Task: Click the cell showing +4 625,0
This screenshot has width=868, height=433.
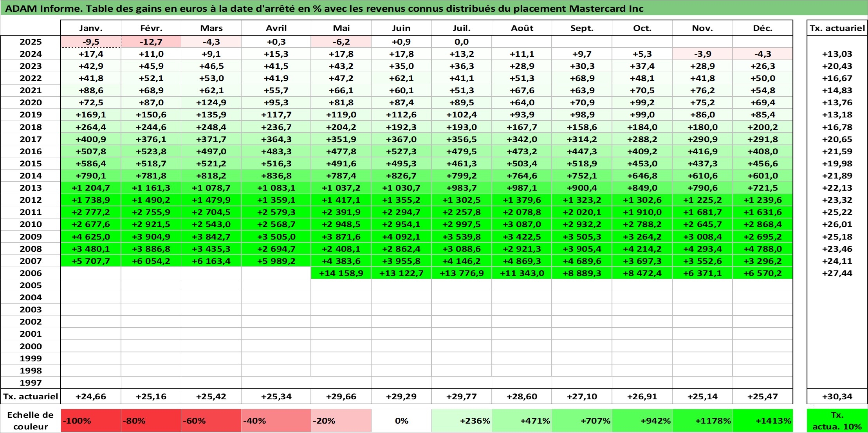Action: (91, 237)
